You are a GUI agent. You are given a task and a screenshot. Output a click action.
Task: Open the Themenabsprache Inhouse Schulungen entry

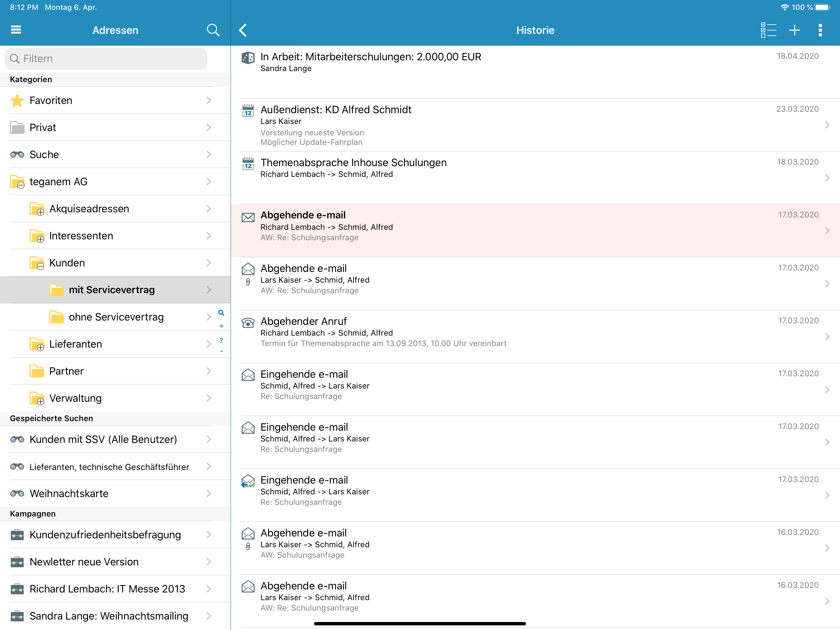click(535, 178)
